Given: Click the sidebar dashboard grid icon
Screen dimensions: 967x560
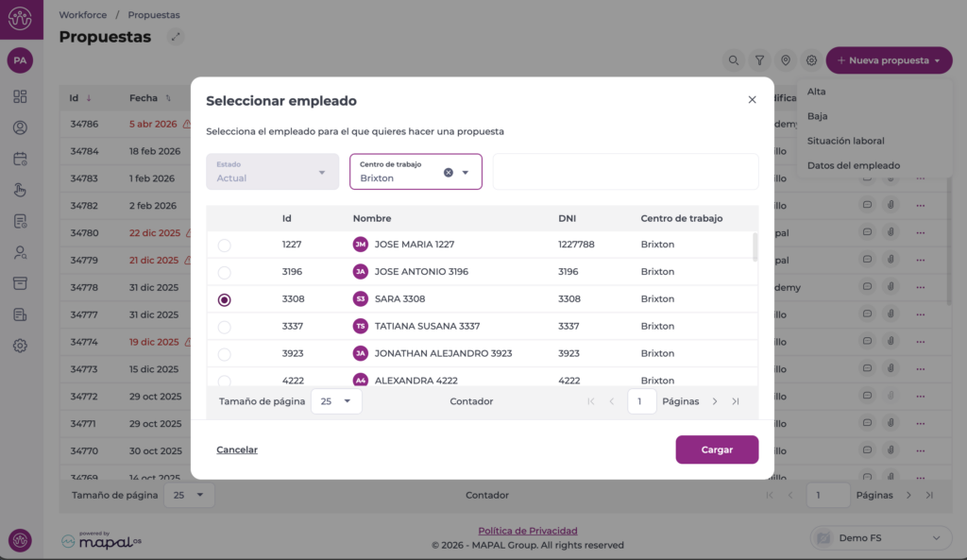Looking at the screenshot, I should [x=20, y=96].
